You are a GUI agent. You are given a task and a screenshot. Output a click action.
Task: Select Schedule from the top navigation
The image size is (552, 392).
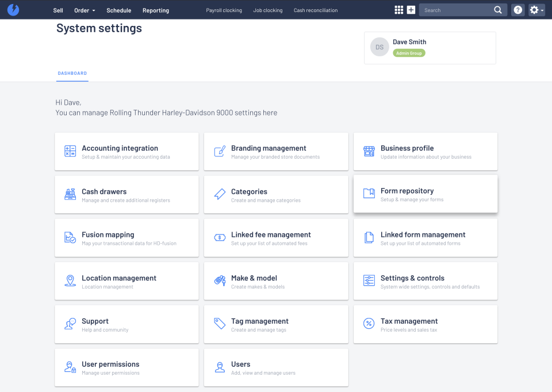(x=118, y=10)
